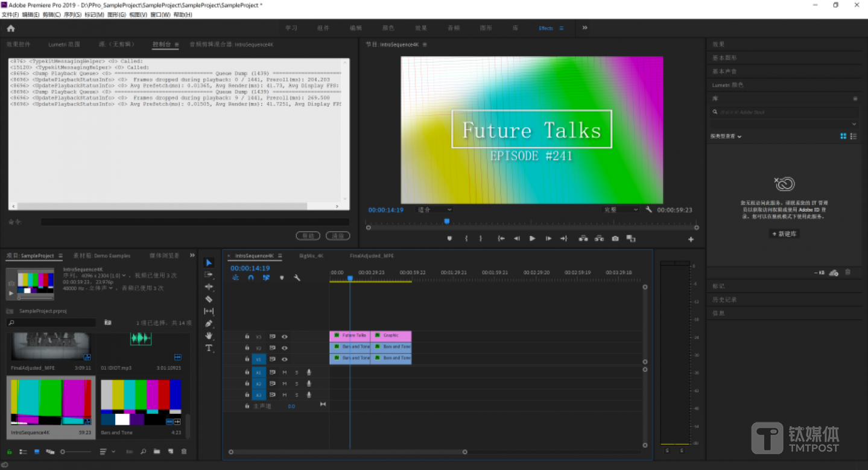868x470 pixels.
Task: Open Lumetri 范围 panel tab
Action: pos(64,45)
